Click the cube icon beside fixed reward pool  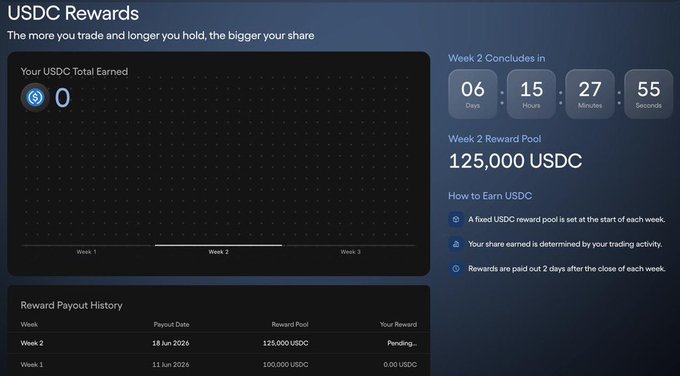coord(456,219)
